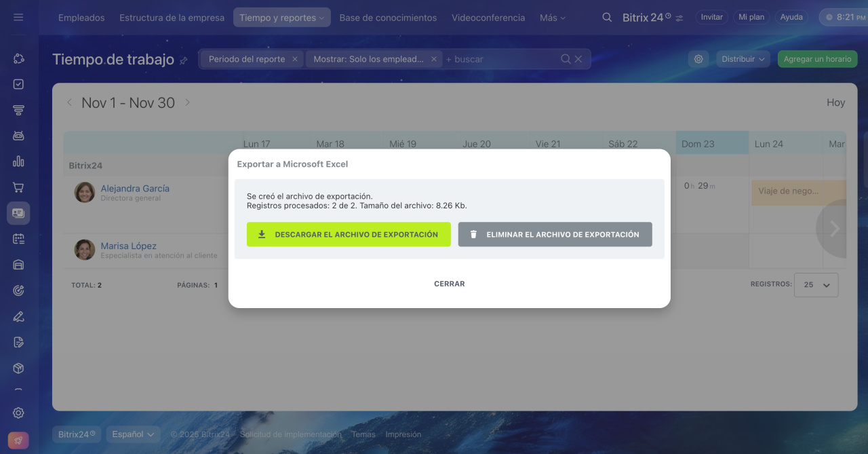Download the export file
Screen dimensions: 868x454
[x=349, y=234]
